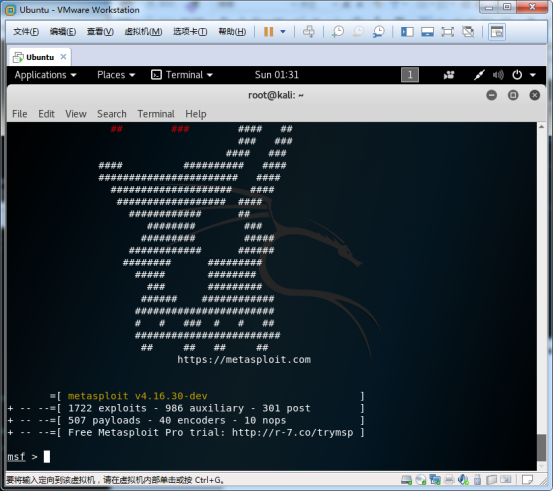Viewport: 554px width, 492px height.
Task: Take a snapshot using the snapshot icon
Action: click(x=338, y=32)
